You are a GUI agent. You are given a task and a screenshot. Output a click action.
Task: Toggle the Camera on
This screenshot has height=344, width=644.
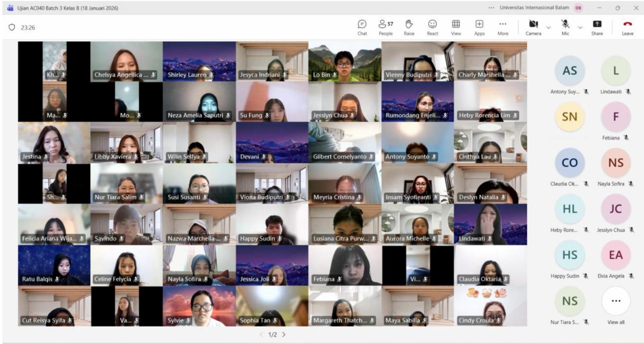click(x=533, y=27)
